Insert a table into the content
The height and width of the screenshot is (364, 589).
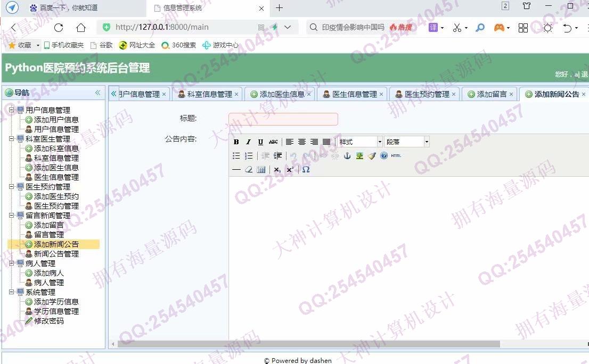[261, 170]
